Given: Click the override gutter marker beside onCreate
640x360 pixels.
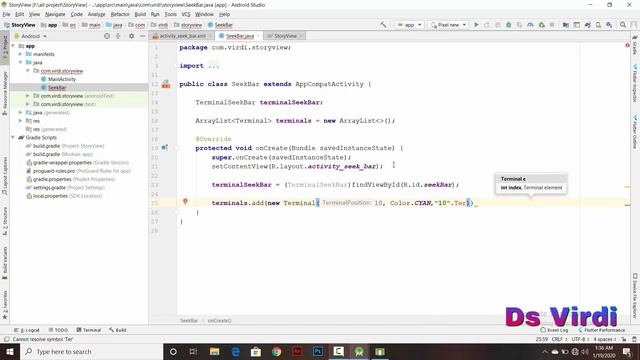Looking at the screenshot, I should [164, 148].
